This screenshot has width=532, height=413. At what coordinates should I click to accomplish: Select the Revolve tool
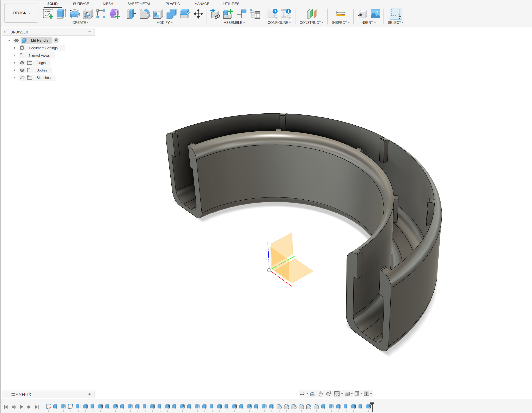tap(75, 14)
